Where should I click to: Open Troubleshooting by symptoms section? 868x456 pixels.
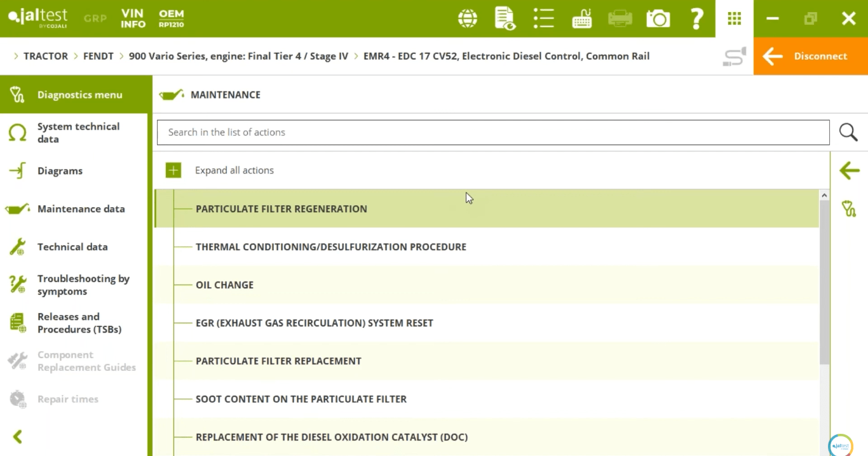tap(83, 285)
